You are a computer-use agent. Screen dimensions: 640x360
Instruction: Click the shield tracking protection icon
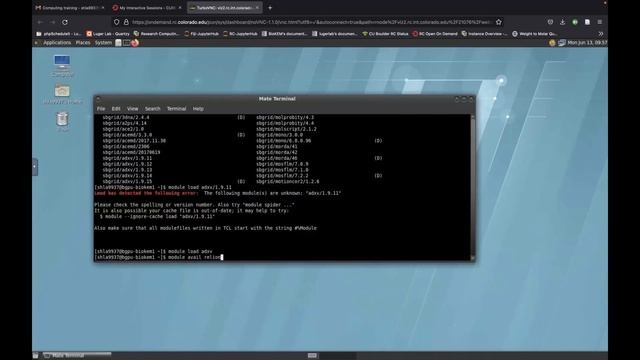point(117,22)
